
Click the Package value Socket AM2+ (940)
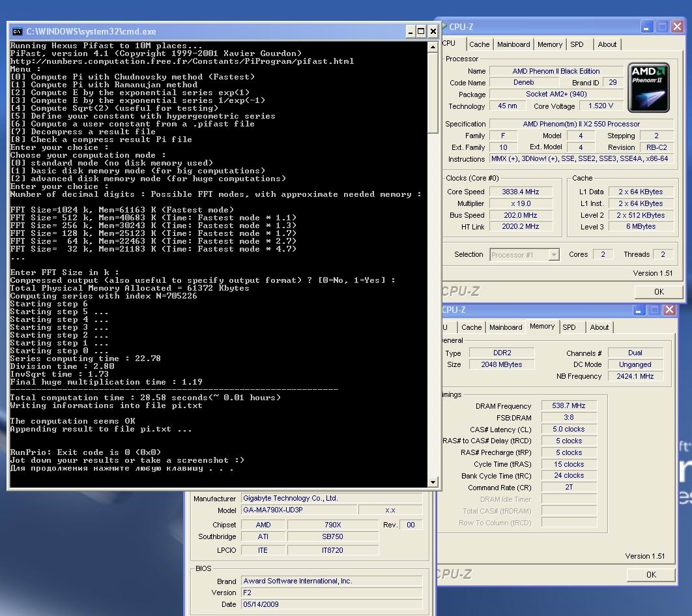coord(556,94)
